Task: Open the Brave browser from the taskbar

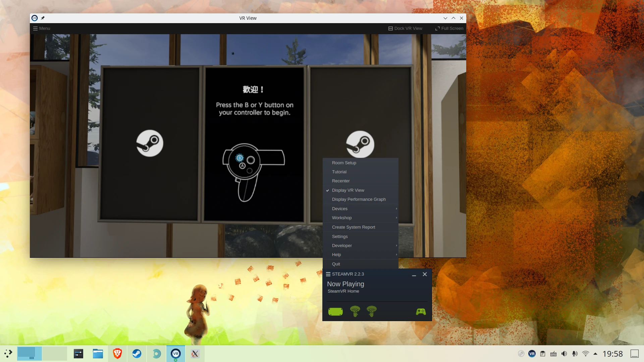Action: tap(117, 354)
